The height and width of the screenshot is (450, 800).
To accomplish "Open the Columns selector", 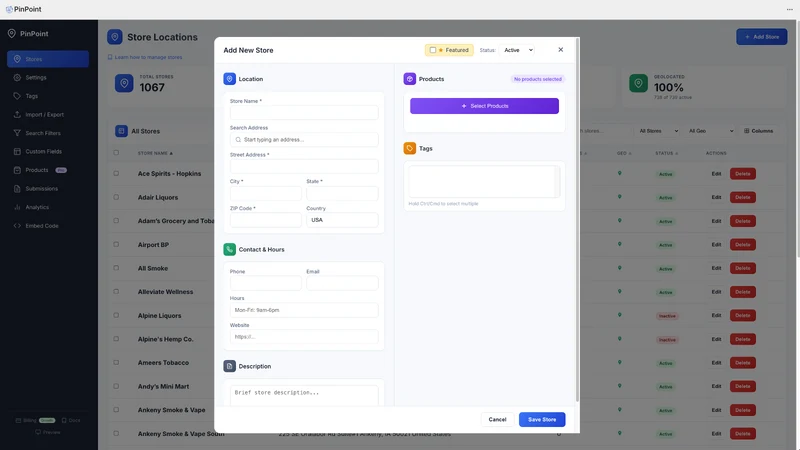I will (758, 131).
